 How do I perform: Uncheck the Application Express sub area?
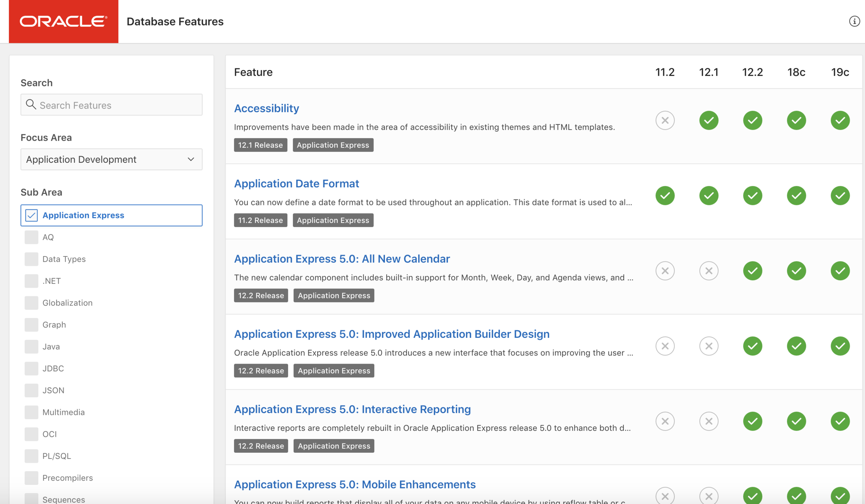click(x=31, y=215)
